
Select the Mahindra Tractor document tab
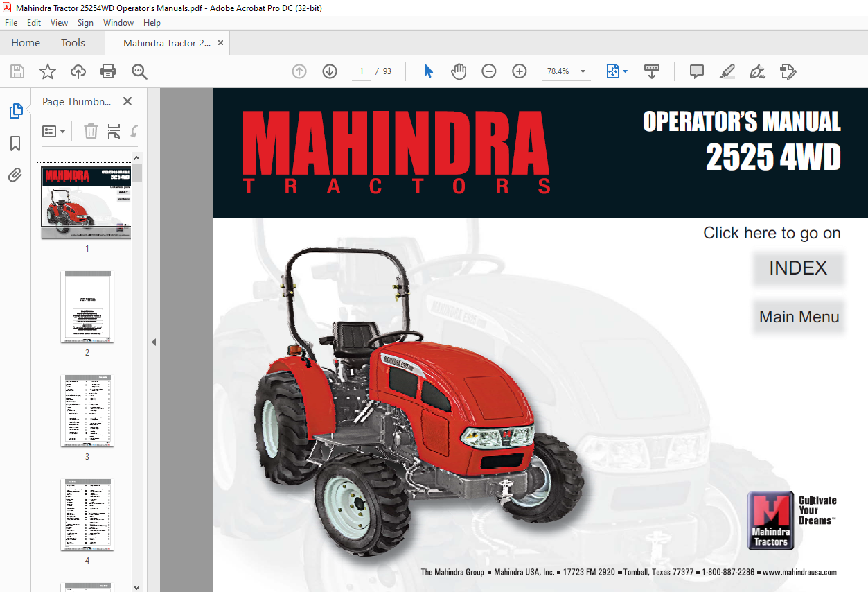click(x=167, y=43)
